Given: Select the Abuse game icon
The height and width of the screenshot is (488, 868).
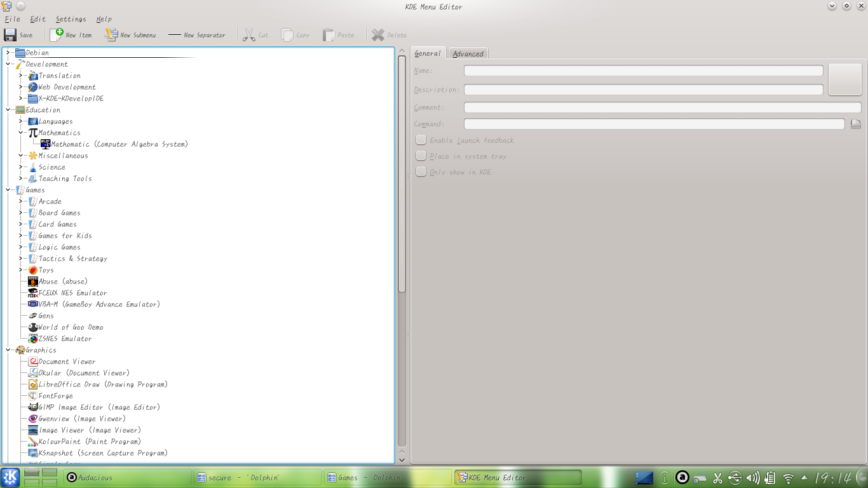Looking at the screenshot, I should (33, 281).
